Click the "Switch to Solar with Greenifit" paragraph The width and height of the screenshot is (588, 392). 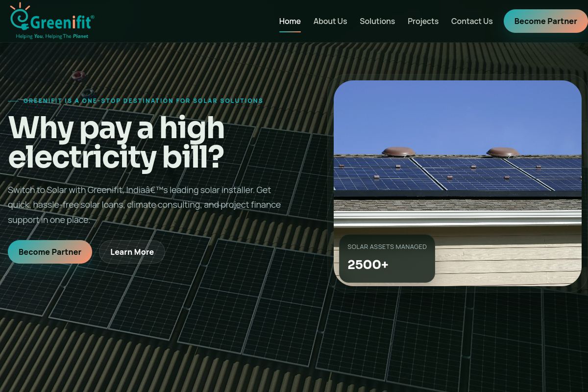145,205
